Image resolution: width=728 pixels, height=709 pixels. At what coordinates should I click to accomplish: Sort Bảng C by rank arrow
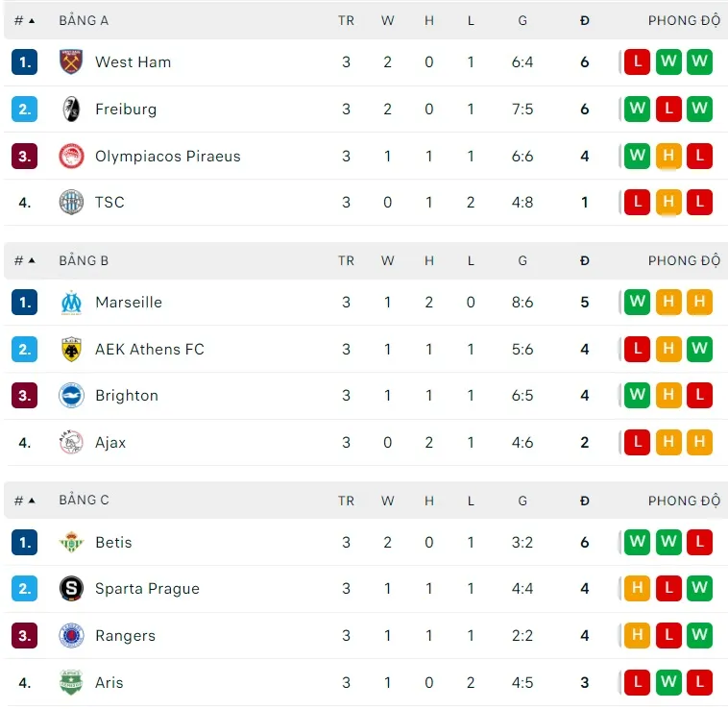pyautogui.click(x=32, y=501)
